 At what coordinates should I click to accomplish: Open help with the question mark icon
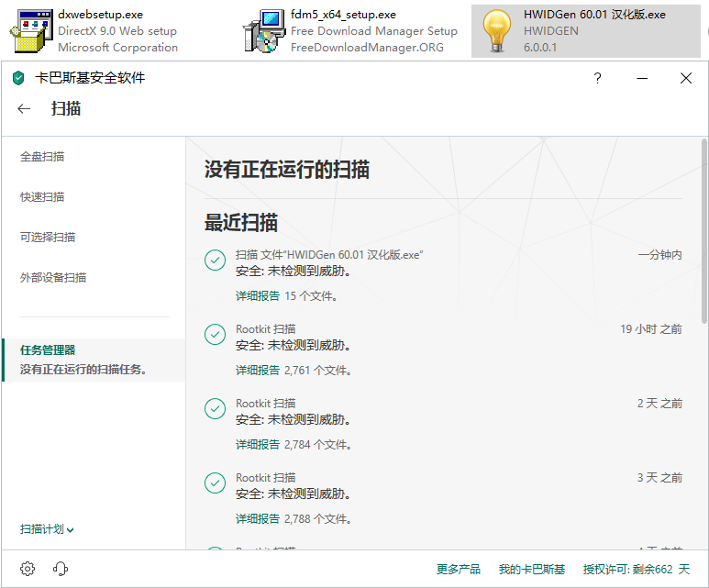(597, 78)
